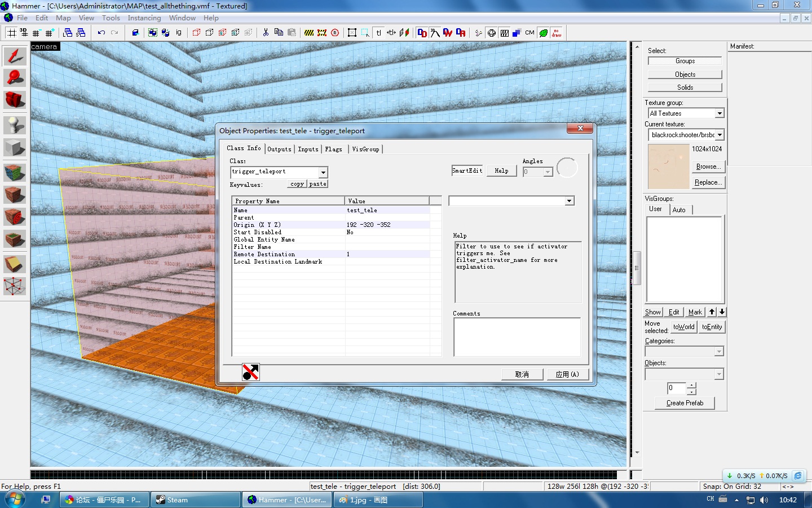Switch VisGroups to Auto tab
This screenshot has width=812, height=508.
pos(679,210)
